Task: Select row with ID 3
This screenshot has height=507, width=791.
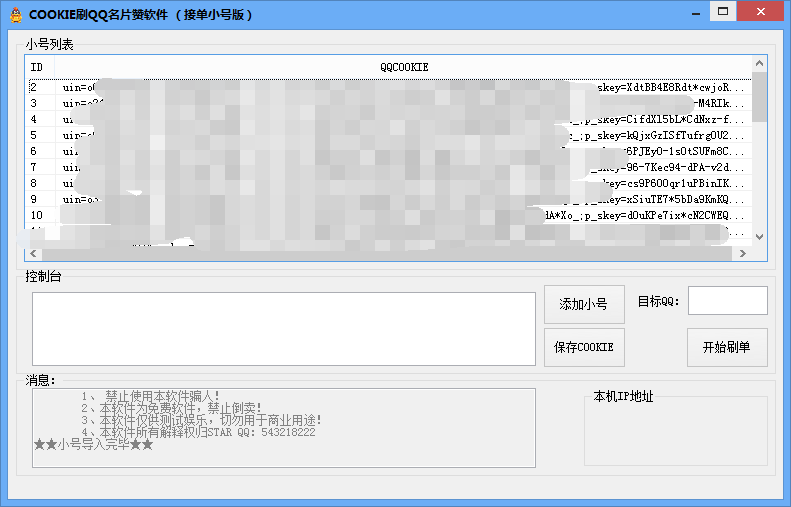Action: [388, 103]
